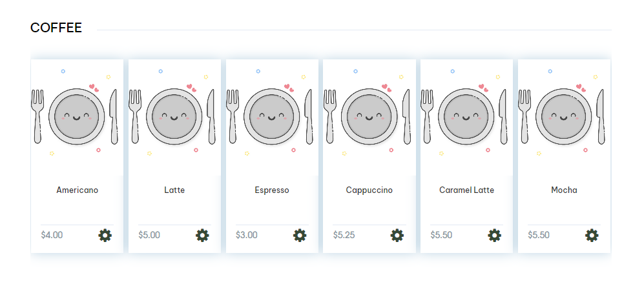Click the Caramel Latte name
The height and width of the screenshot is (293, 644).
[466, 190]
